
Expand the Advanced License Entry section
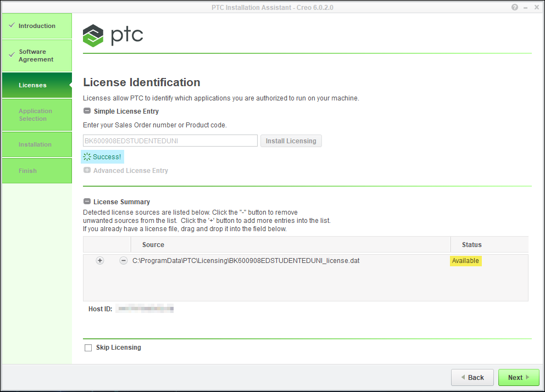pos(87,171)
